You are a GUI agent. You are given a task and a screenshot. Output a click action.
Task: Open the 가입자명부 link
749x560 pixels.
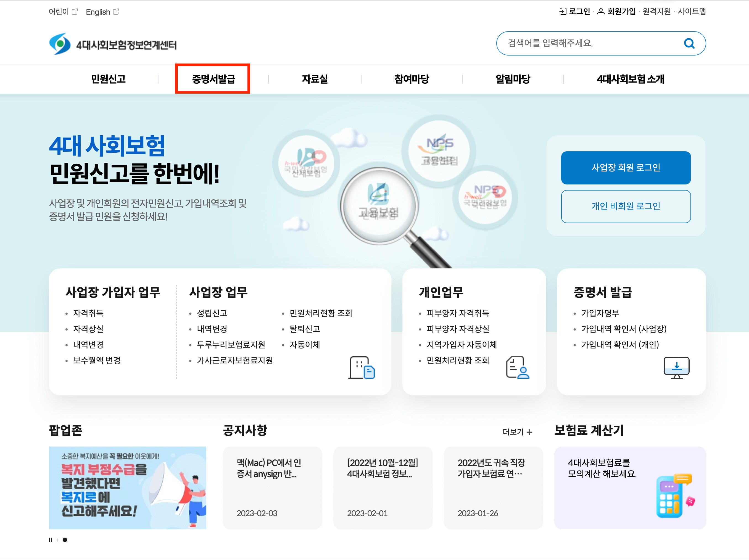(600, 313)
